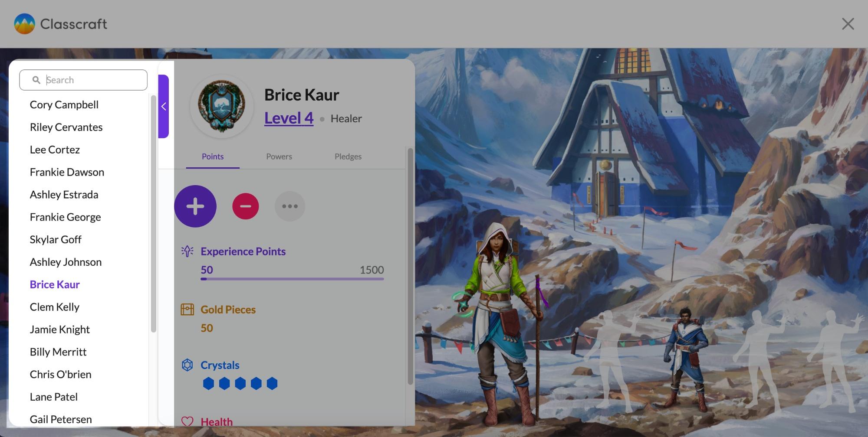The image size is (868, 437).
Task: Switch to the Powers tab
Action: tap(279, 157)
